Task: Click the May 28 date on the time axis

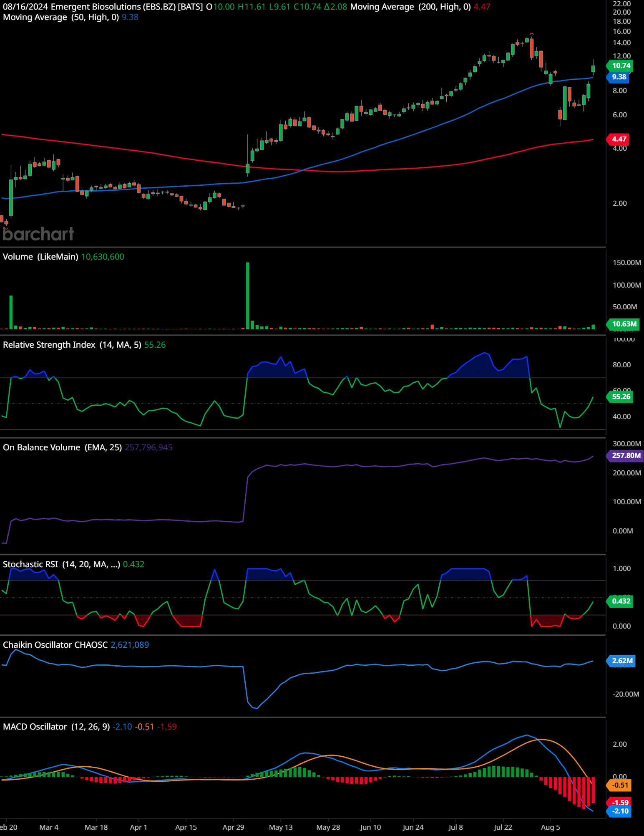Action: point(328,827)
